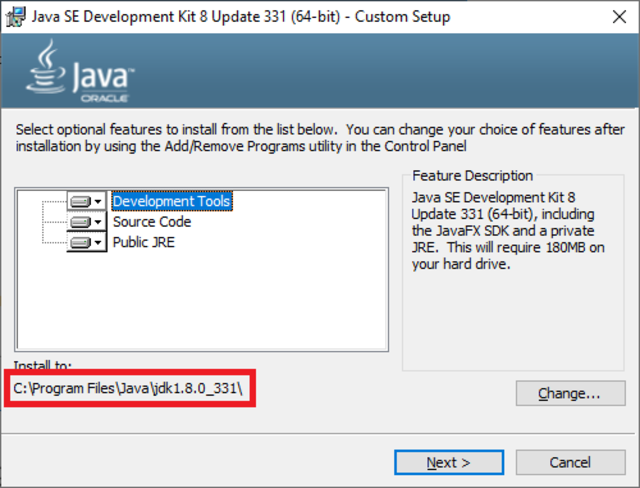Click the 'Select optional features' instruction text
The image size is (640, 488).
[x=320, y=138]
